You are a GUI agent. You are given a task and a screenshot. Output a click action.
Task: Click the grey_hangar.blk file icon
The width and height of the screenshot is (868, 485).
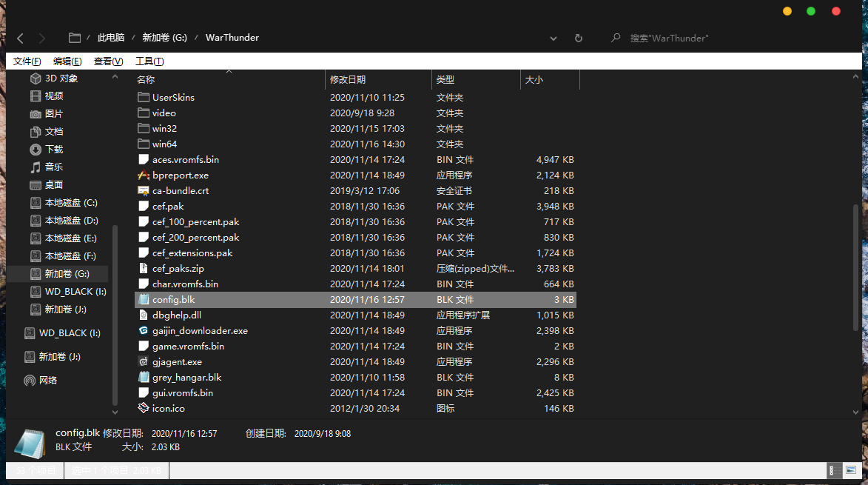(x=144, y=377)
